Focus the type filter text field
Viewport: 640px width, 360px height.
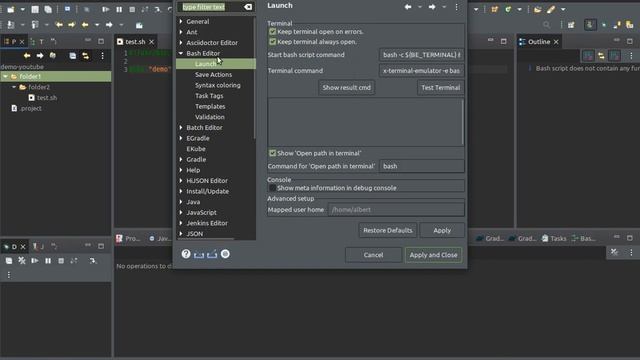pos(211,7)
